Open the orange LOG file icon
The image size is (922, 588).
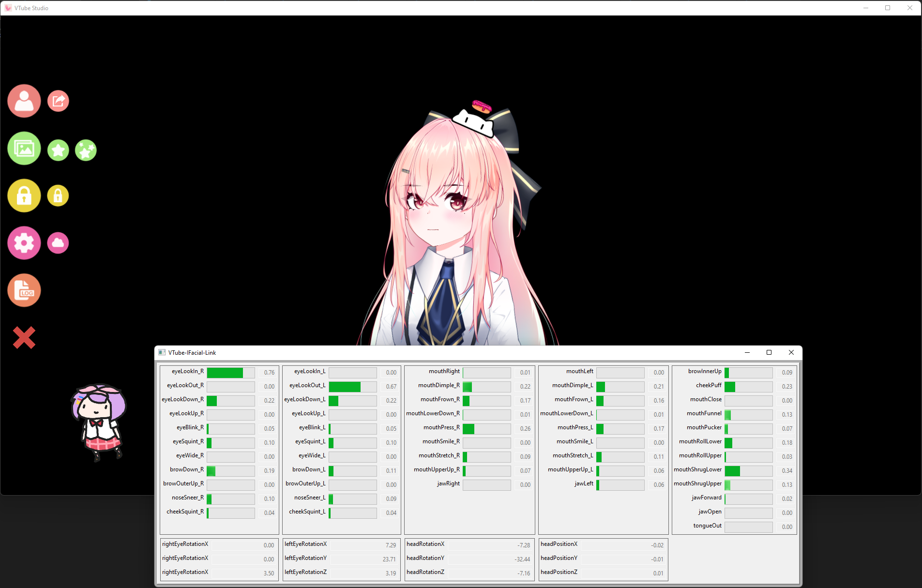(24, 290)
